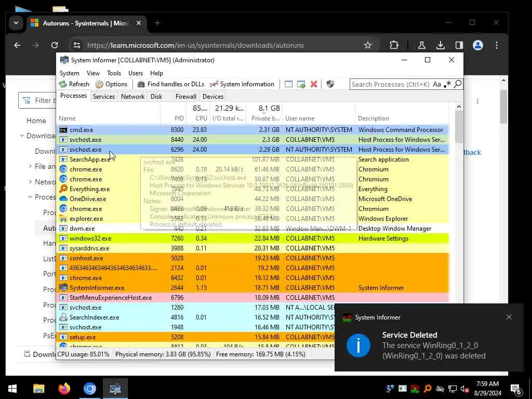This screenshot has height=399, width=532.
Task: Click the Service Deleted info icon
Action: [358, 345]
